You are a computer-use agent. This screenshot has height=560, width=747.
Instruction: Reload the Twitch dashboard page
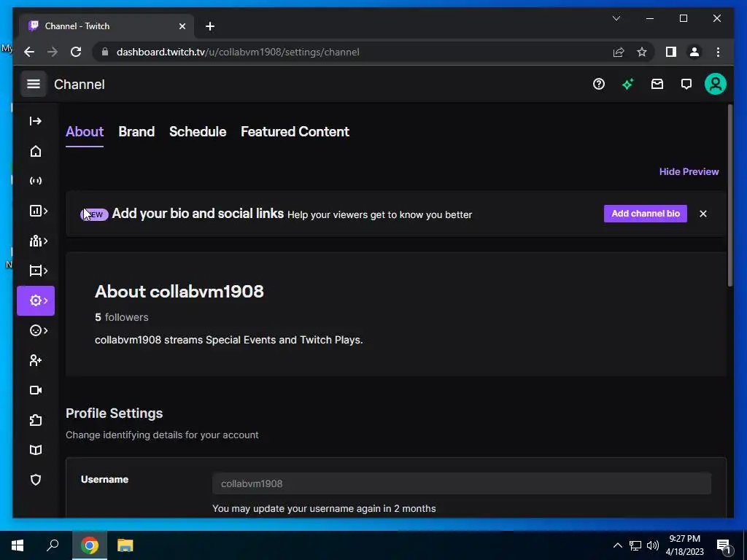pos(76,52)
